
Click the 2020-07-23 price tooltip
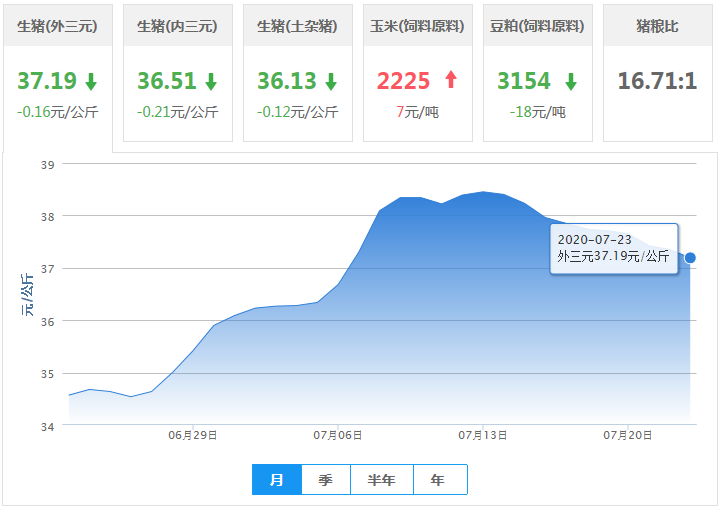tap(614, 248)
